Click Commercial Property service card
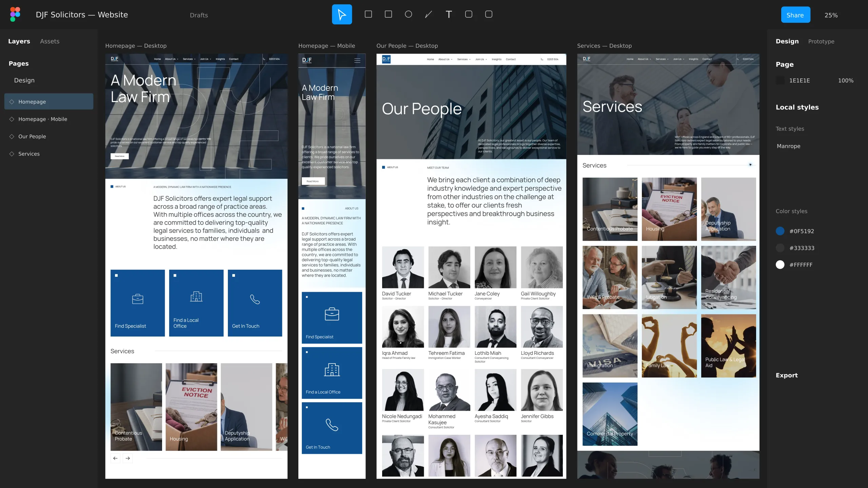The height and width of the screenshot is (488, 868). pyautogui.click(x=610, y=414)
